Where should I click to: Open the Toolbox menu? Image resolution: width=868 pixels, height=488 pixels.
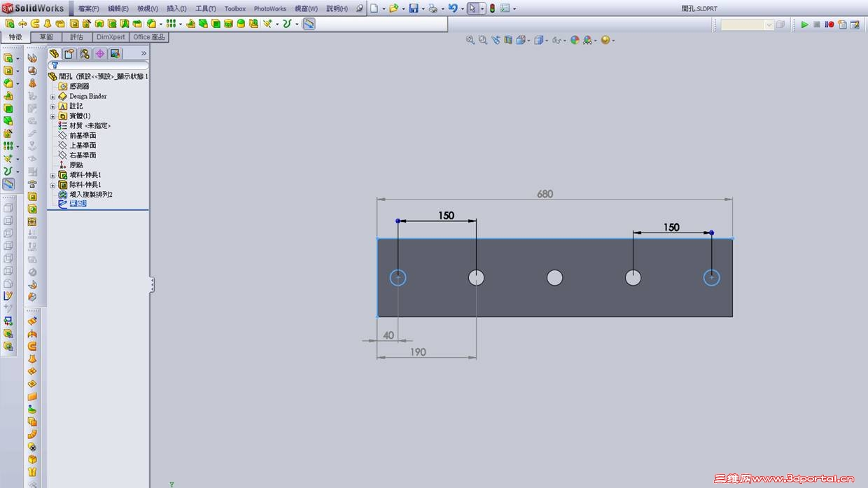tap(234, 8)
